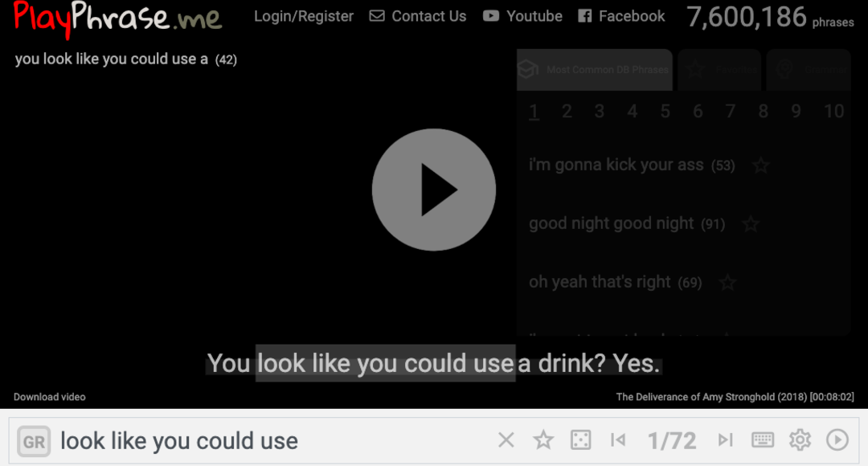Click the random phrase dice icon
The image size is (868, 466).
tap(580, 439)
